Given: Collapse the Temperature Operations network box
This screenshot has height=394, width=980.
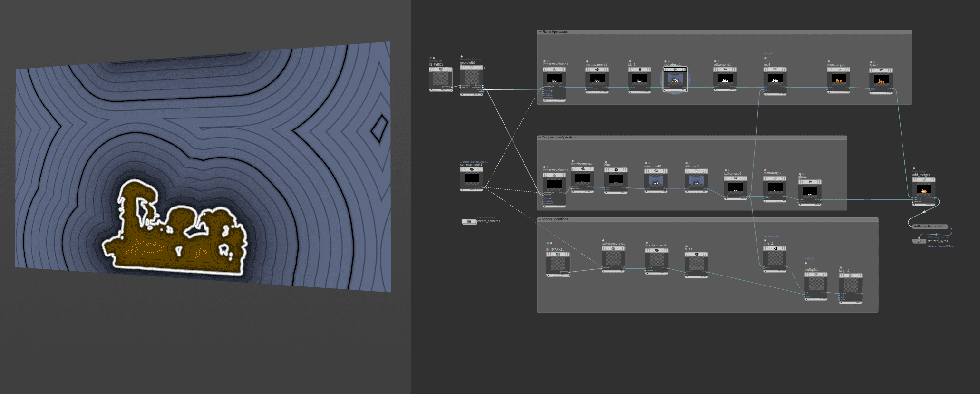Looking at the screenshot, I should [540, 138].
